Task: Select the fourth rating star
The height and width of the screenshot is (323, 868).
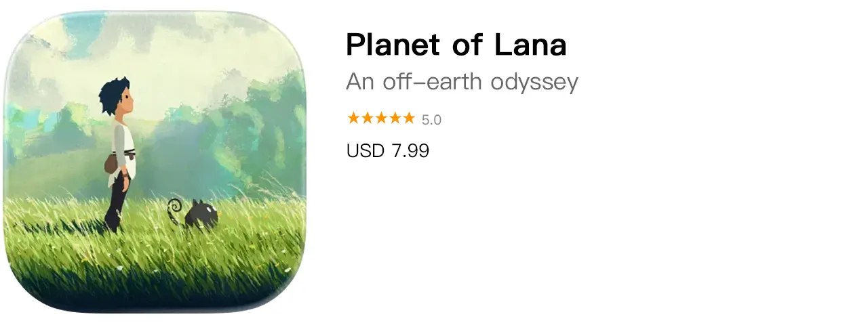Action: [x=394, y=119]
